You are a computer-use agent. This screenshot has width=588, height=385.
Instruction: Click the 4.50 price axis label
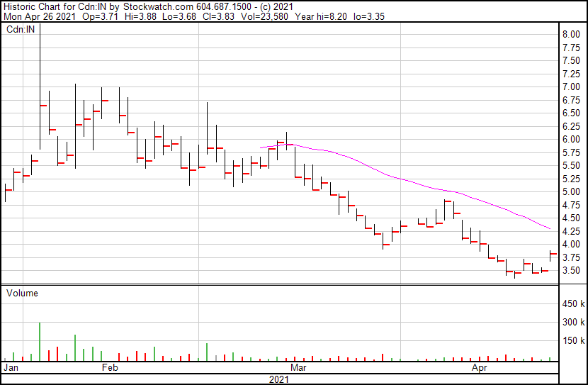[x=571, y=218]
